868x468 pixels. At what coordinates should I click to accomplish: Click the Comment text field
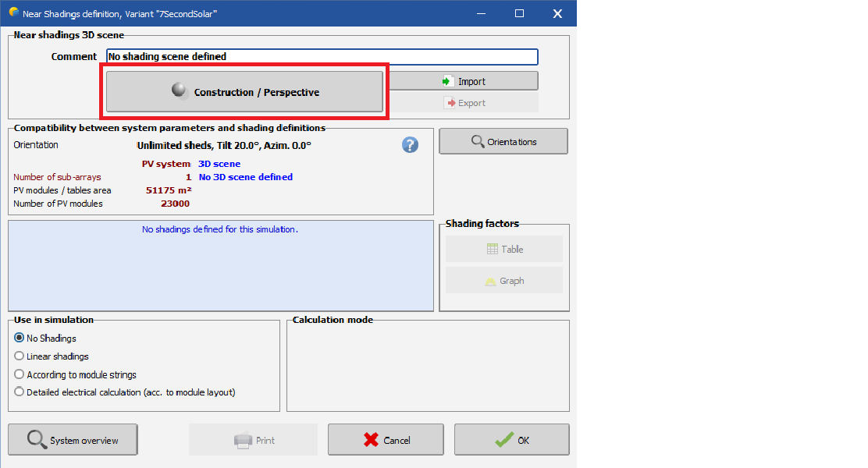322,57
